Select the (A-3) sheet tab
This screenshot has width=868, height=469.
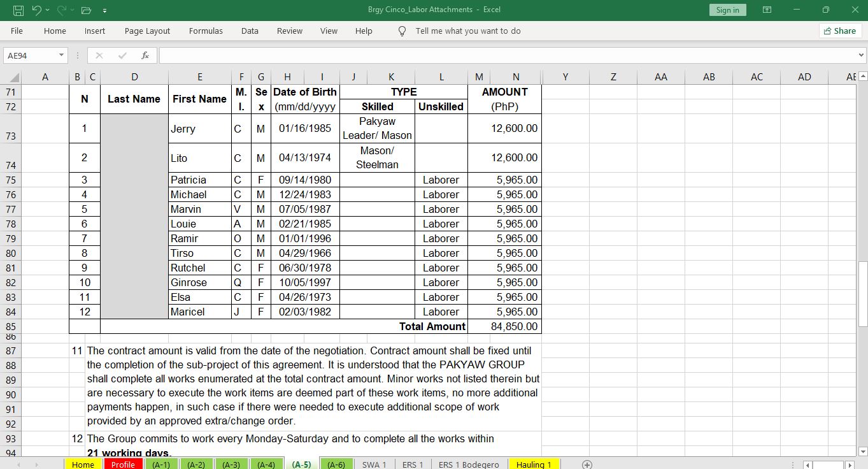point(231,465)
